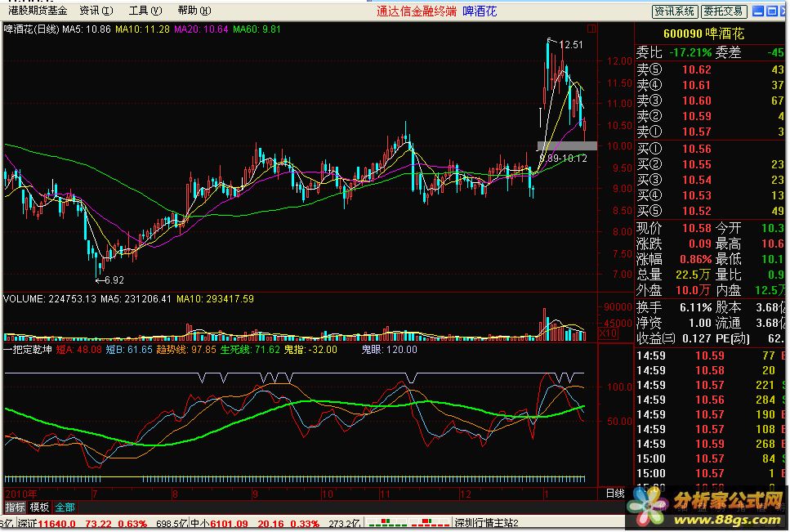Click the 日线 period label

[x=614, y=494]
